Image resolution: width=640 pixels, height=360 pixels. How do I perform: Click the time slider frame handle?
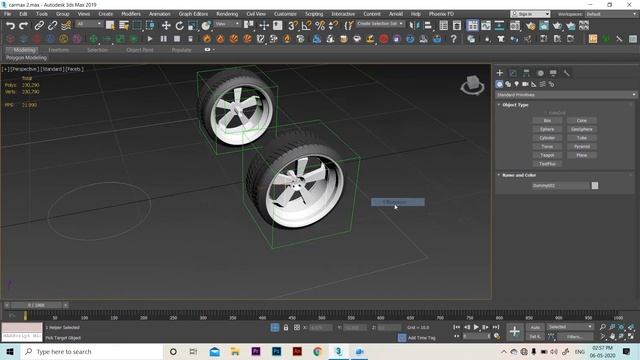click(36, 305)
